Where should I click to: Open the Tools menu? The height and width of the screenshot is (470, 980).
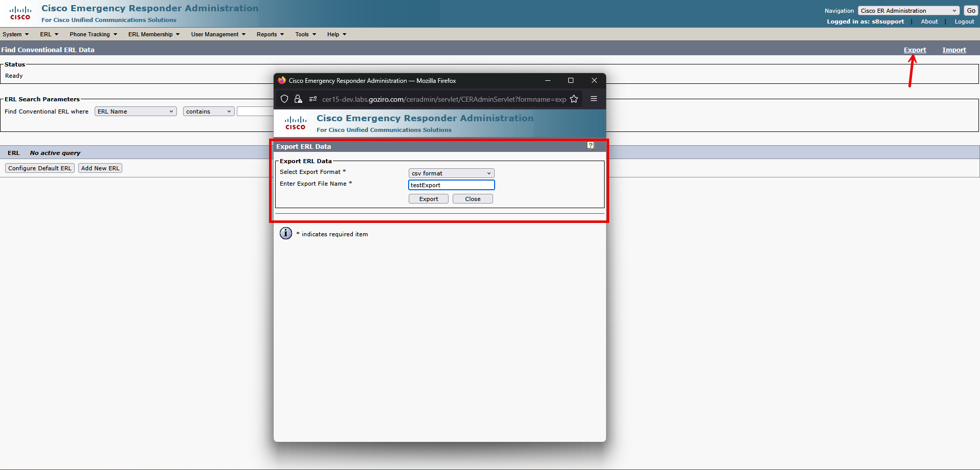click(305, 34)
